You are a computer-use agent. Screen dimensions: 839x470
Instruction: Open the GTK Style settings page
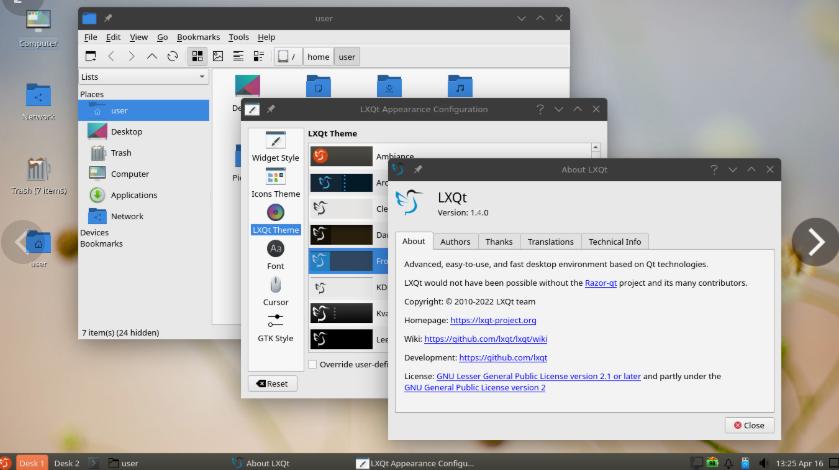(x=276, y=327)
